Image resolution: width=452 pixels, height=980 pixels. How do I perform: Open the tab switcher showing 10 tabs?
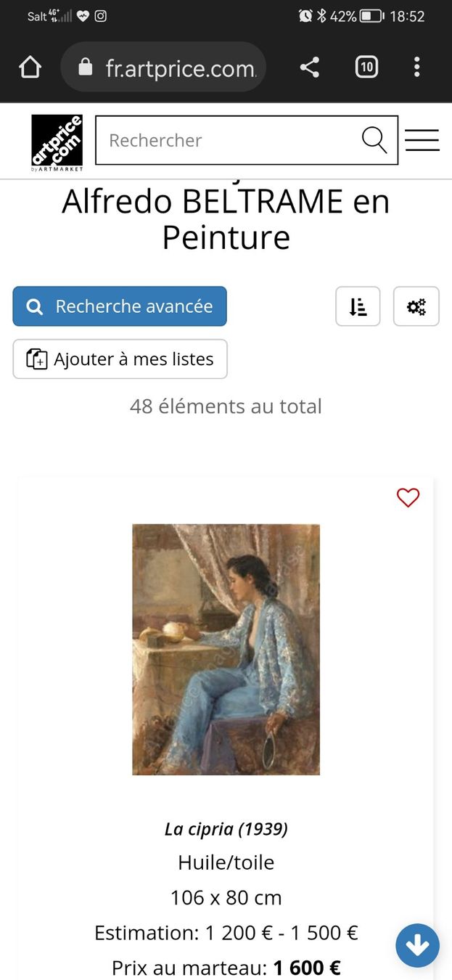click(366, 68)
